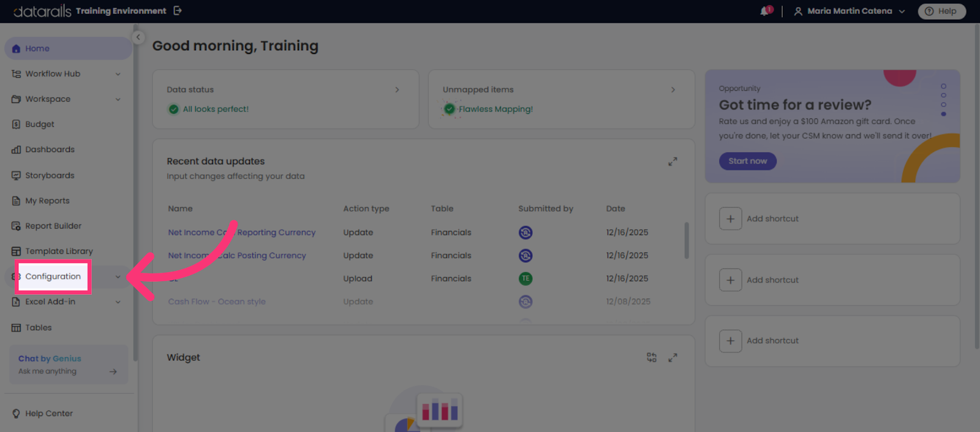Expand the Recent data updates panel

673,162
